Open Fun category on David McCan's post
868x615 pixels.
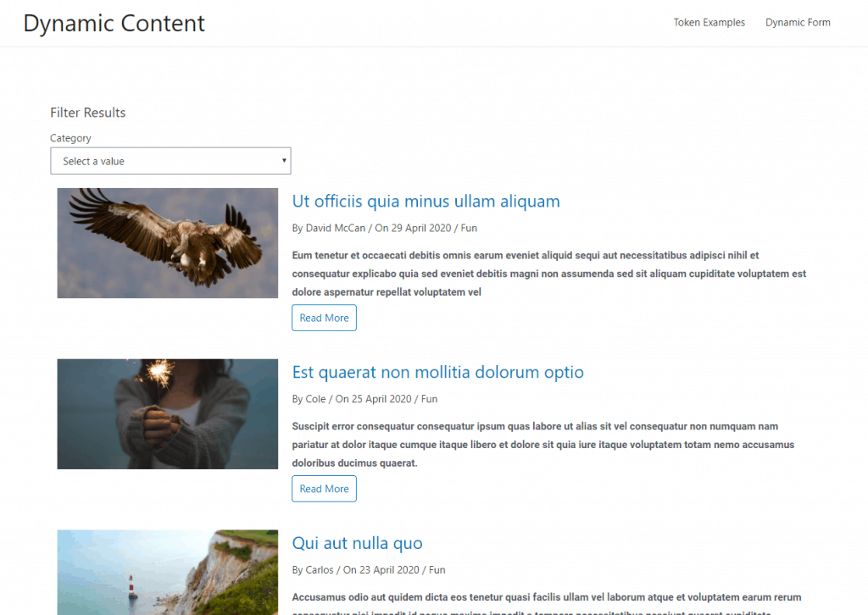(x=469, y=228)
